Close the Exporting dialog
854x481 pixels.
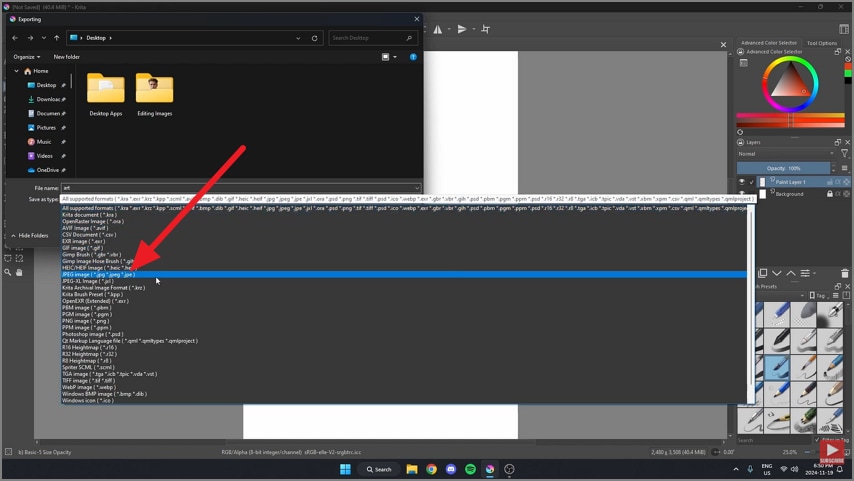pyautogui.click(x=417, y=19)
